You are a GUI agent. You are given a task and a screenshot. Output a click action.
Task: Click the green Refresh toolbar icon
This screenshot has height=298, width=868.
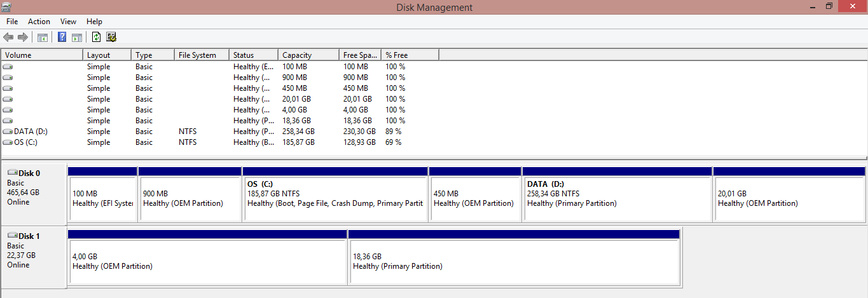pyautogui.click(x=96, y=37)
